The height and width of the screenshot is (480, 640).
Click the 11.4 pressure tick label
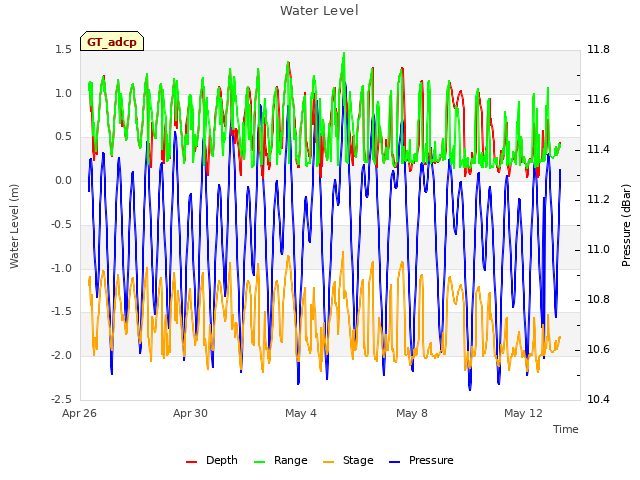point(598,149)
